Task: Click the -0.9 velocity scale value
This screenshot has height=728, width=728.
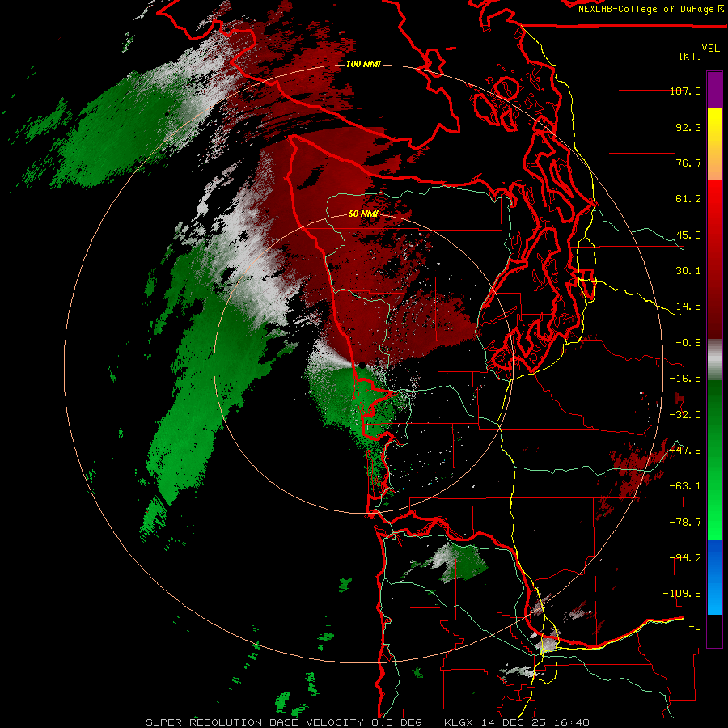Action: 688,343
